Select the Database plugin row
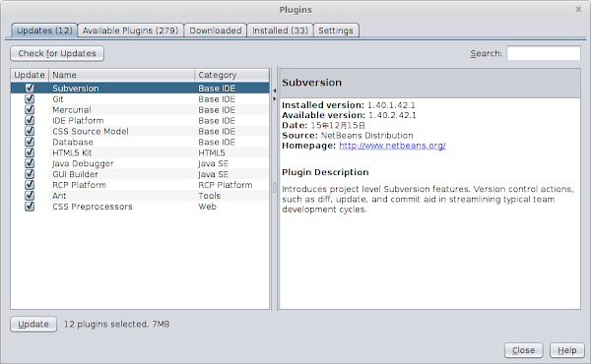This screenshot has width=591, height=364. (140, 142)
